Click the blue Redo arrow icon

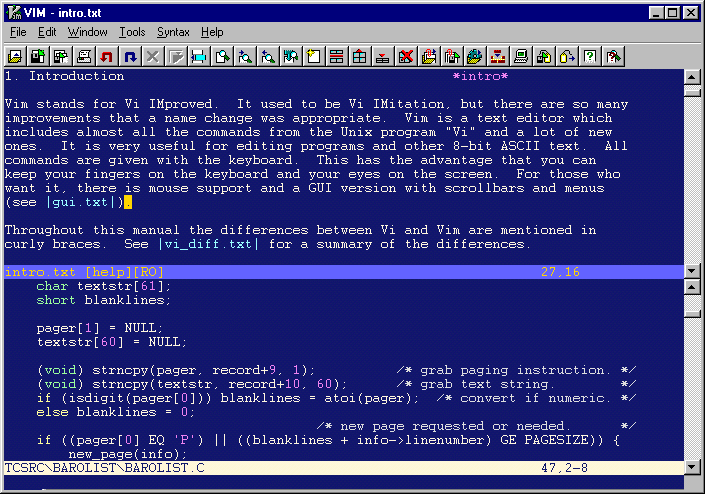tap(130, 56)
